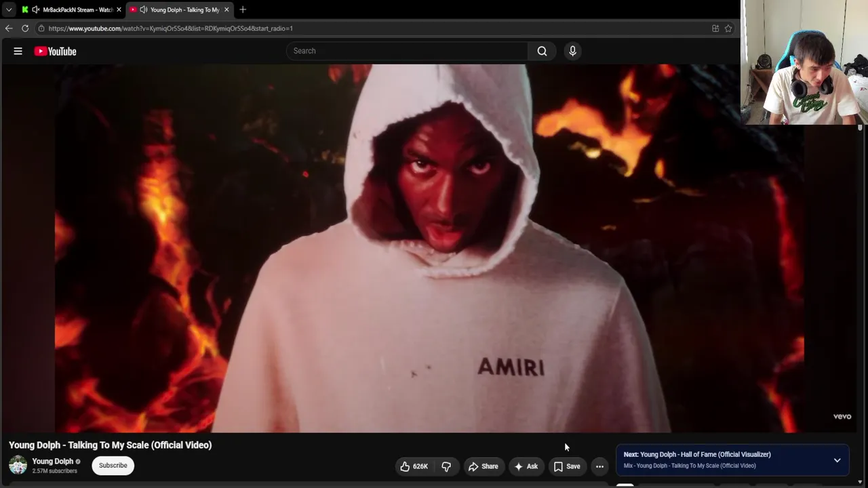Screen dimensions: 868x488
Task: Open the Ask AI assistant button
Action: 526,466
